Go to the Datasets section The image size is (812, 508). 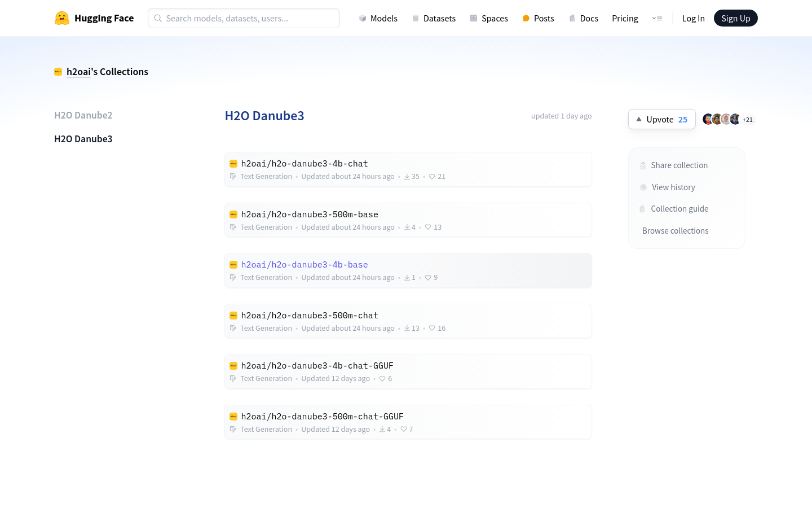tap(434, 18)
